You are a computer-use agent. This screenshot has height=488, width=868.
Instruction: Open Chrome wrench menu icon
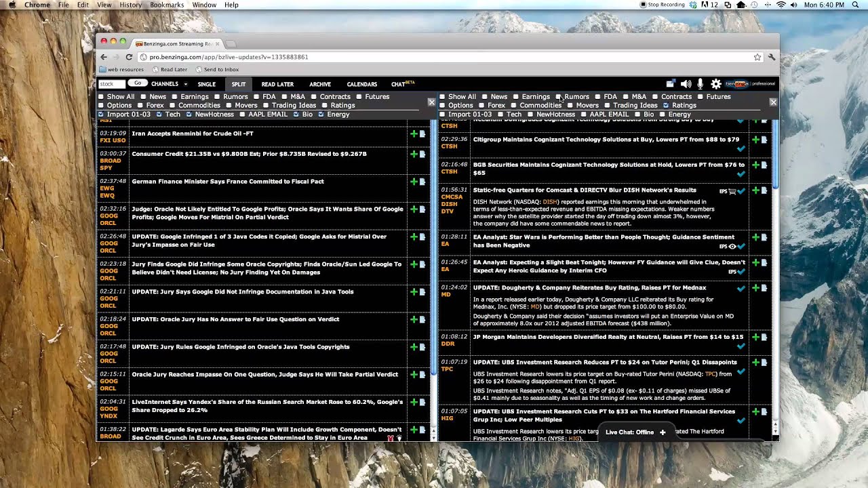tap(772, 58)
